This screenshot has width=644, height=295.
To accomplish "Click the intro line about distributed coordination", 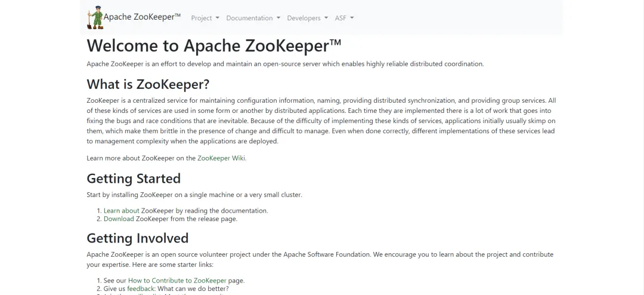I will (x=286, y=64).
